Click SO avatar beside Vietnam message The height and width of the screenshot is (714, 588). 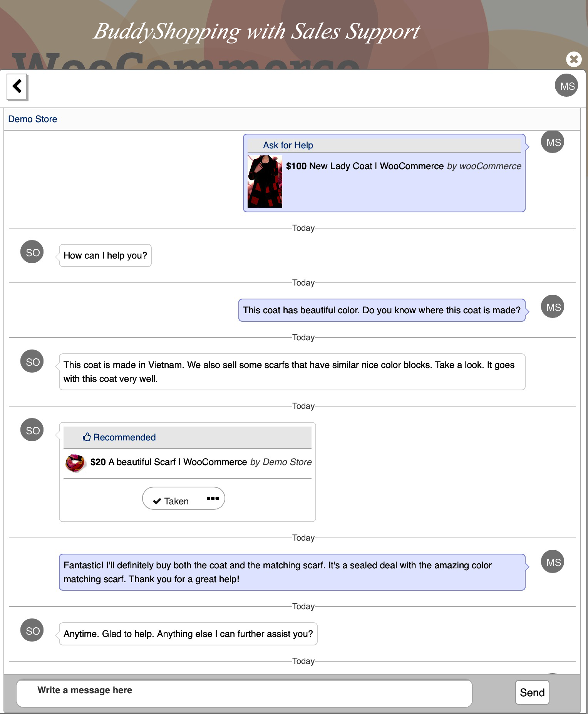[32, 361]
